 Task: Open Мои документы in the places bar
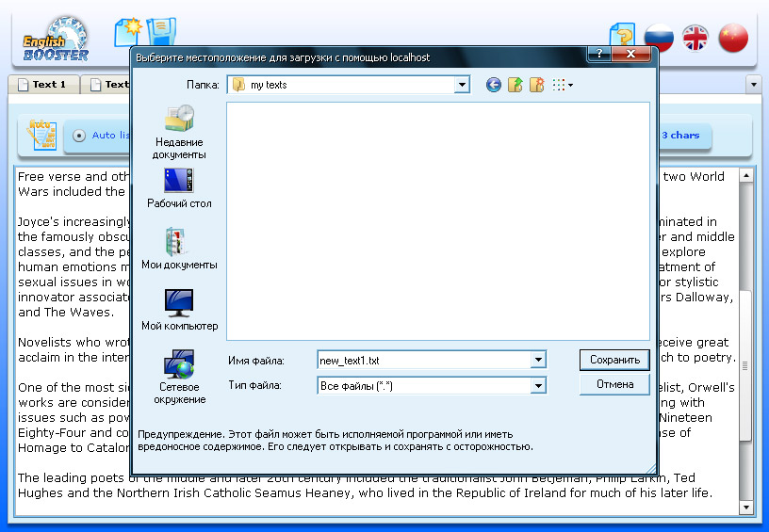pyautogui.click(x=179, y=250)
